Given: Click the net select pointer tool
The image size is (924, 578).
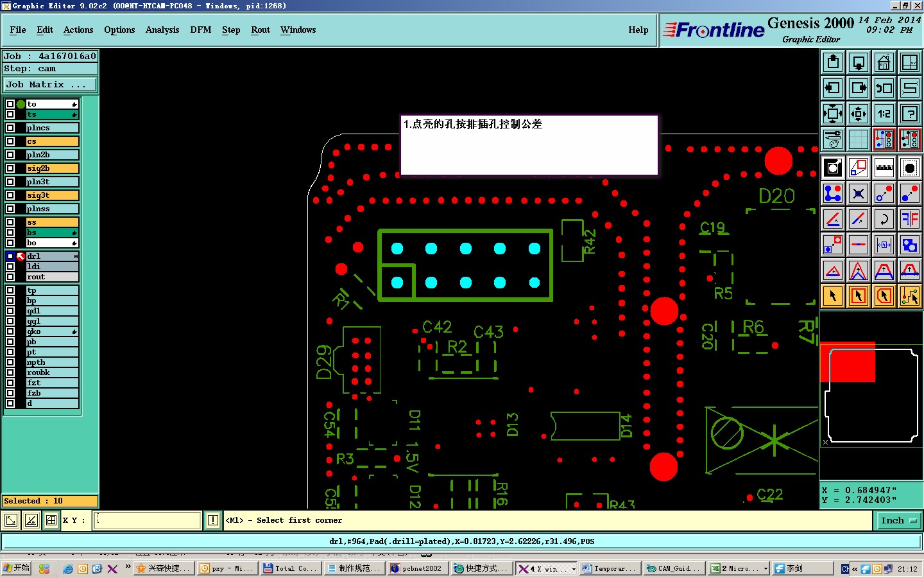Looking at the screenshot, I should coord(910,296).
